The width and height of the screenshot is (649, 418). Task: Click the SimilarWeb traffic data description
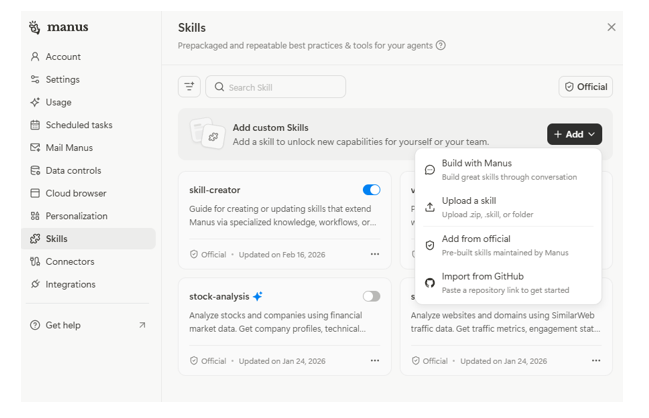(x=505, y=322)
